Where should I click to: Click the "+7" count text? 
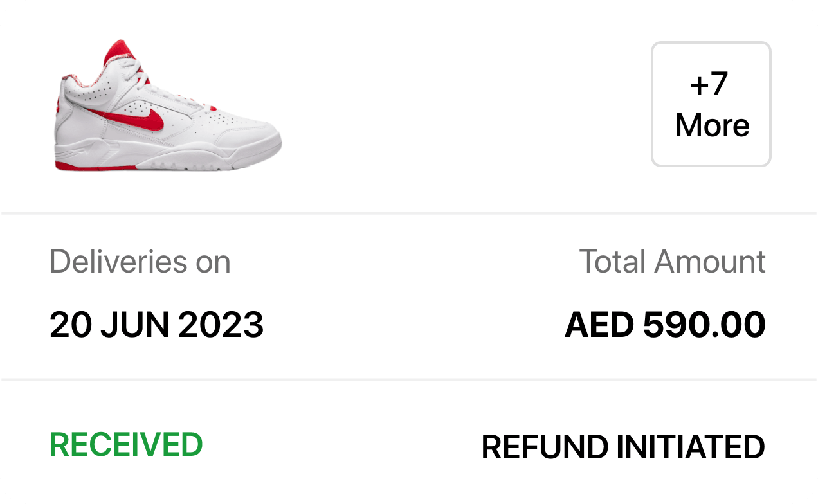coord(709,85)
